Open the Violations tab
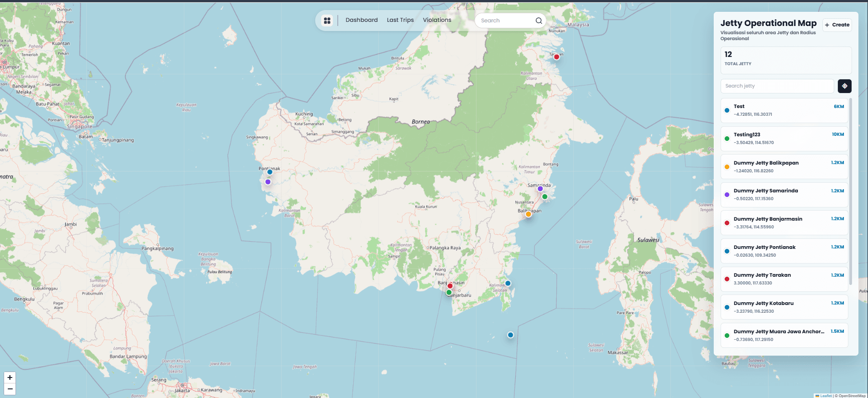The height and width of the screenshot is (398, 868). (437, 20)
